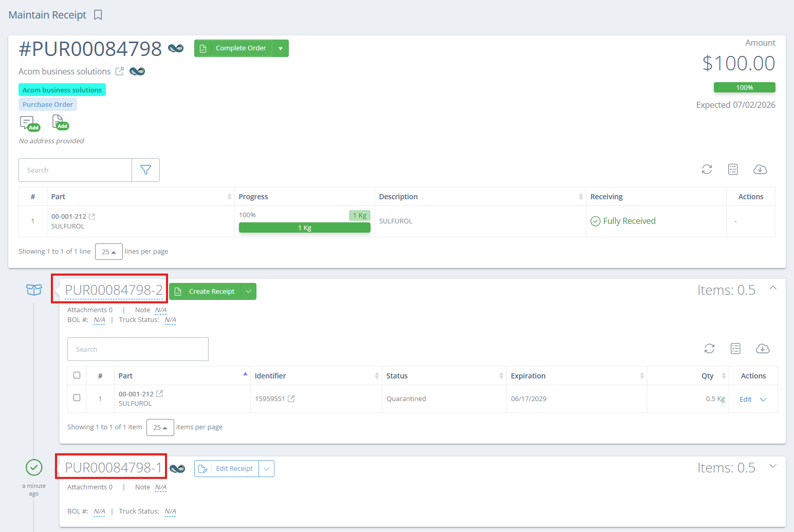Viewport: 794px width, 532px height.
Task: Open Create Receipt dropdown arrow
Action: [x=249, y=292]
